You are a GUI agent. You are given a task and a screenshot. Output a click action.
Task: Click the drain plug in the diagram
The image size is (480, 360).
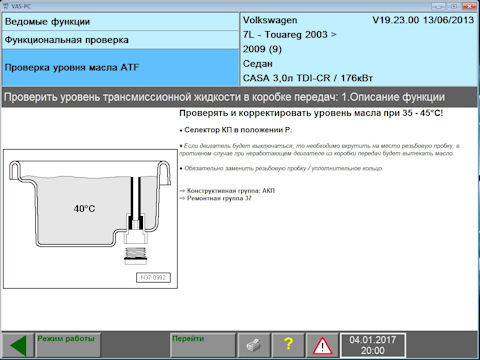click(135, 256)
